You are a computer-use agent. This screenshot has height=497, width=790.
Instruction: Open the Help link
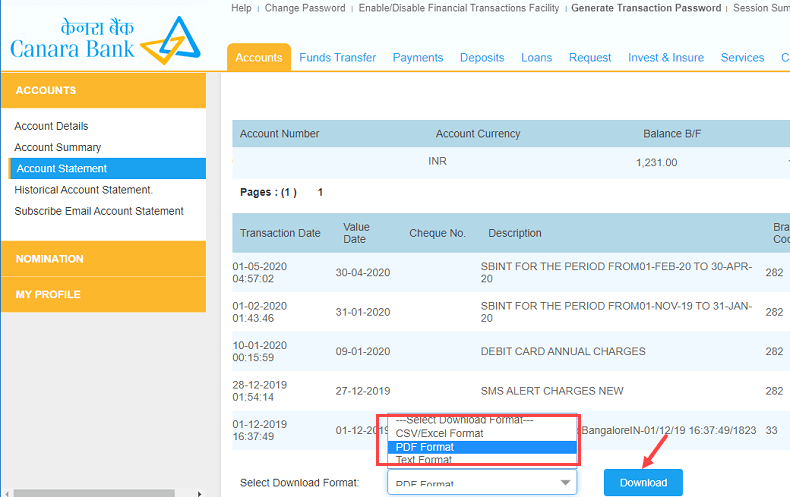coord(241,8)
